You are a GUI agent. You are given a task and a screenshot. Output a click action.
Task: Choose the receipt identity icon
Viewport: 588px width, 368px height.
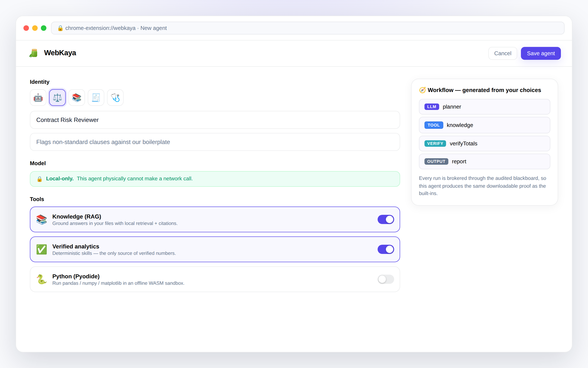(96, 98)
